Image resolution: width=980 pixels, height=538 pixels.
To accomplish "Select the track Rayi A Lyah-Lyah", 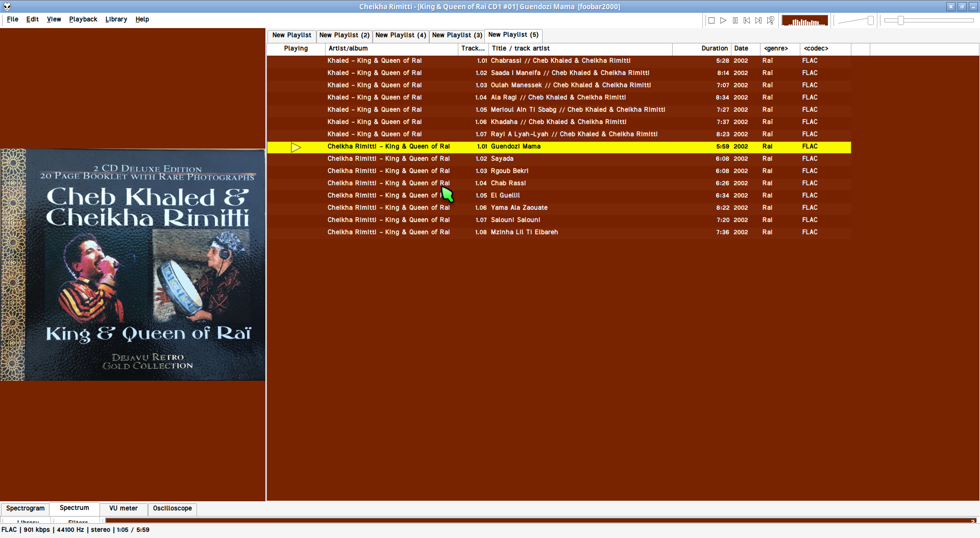I will 559,134.
